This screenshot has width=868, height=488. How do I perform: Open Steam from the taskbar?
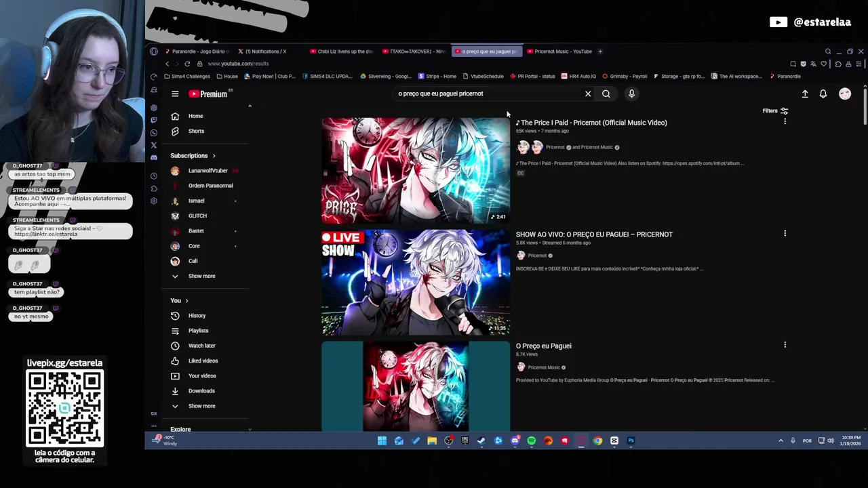tap(481, 441)
